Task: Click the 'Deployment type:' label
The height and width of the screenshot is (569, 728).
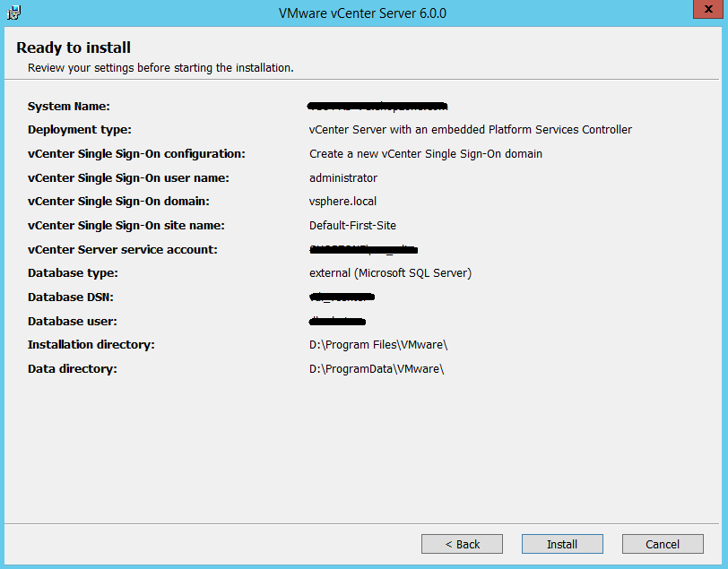Action: tap(80, 130)
